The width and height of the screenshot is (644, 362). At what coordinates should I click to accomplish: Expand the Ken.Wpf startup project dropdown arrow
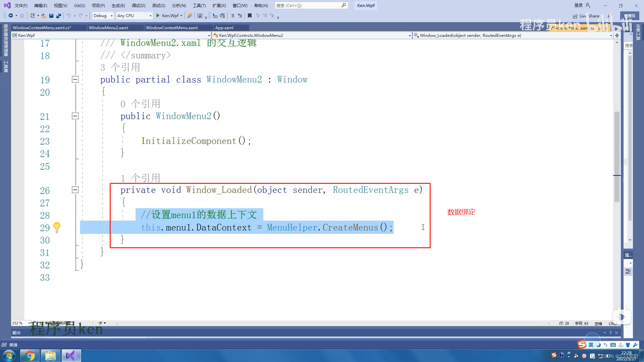pyautogui.click(x=181, y=16)
